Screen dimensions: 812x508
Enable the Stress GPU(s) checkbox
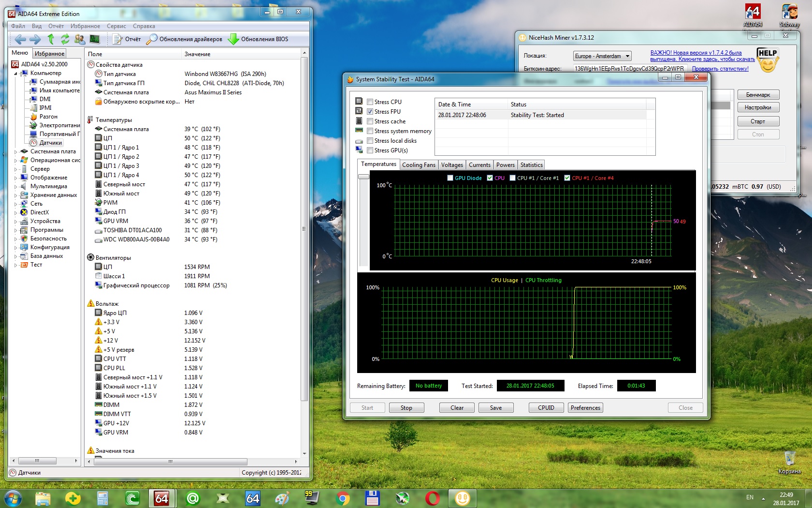coord(370,150)
